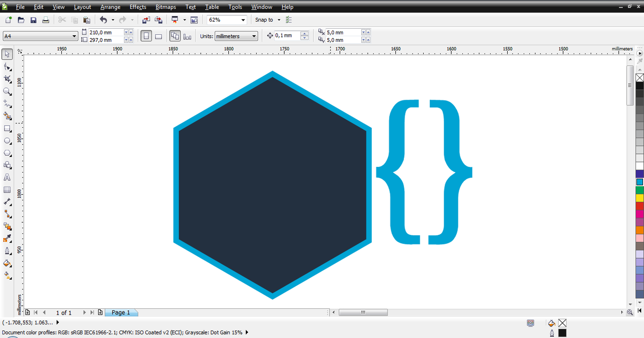Open the Units millimeters dropdown
The width and height of the screenshot is (644, 338).
(x=254, y=36)
